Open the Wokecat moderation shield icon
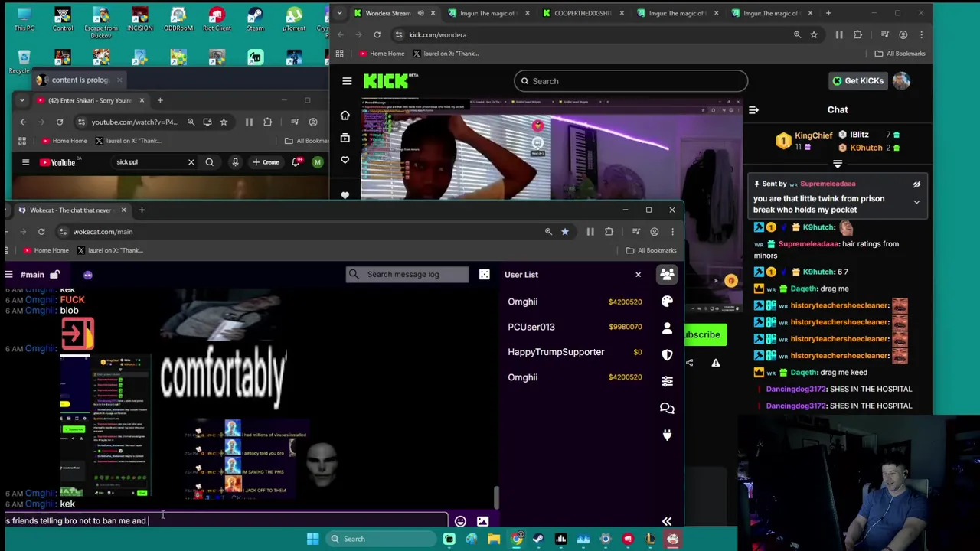Viewport: 980px width, 551px height. (x=667, y=354)
